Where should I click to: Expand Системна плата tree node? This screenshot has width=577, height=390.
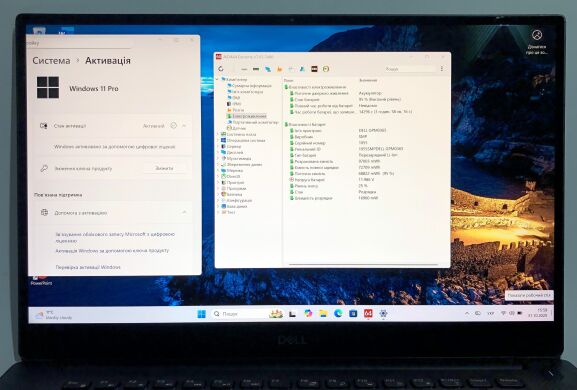[x=217, y=134]
